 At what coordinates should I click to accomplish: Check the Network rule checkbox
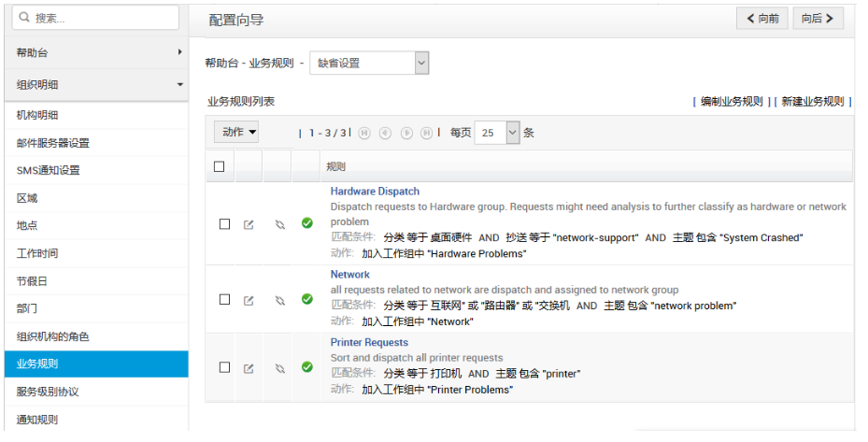coord(225,299)
